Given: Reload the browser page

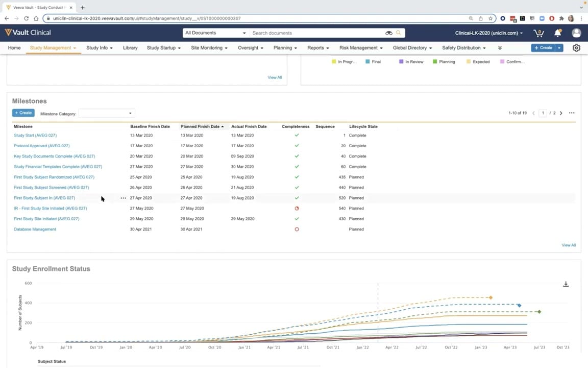Looking at the screenshot, I should click(x=26, y=18).
